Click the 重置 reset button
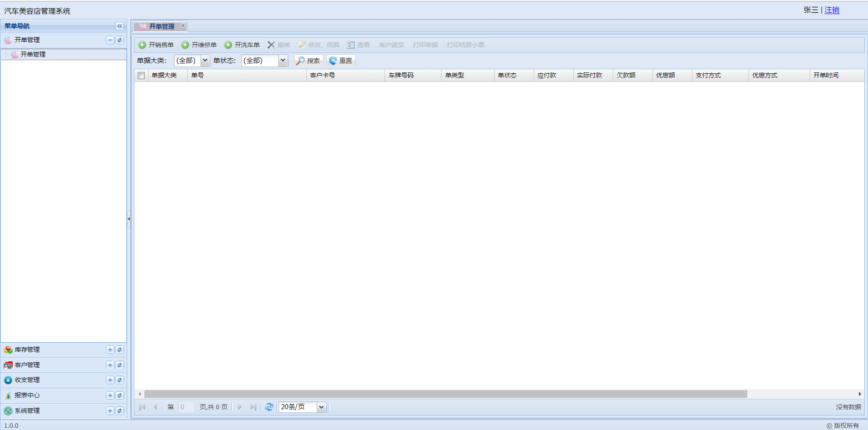 tap(341, 61)
